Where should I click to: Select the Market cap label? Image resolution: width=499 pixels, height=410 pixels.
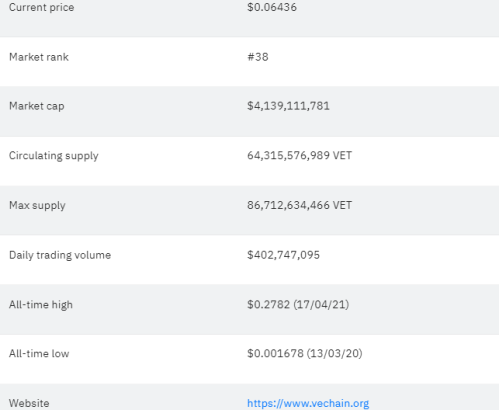37,106
